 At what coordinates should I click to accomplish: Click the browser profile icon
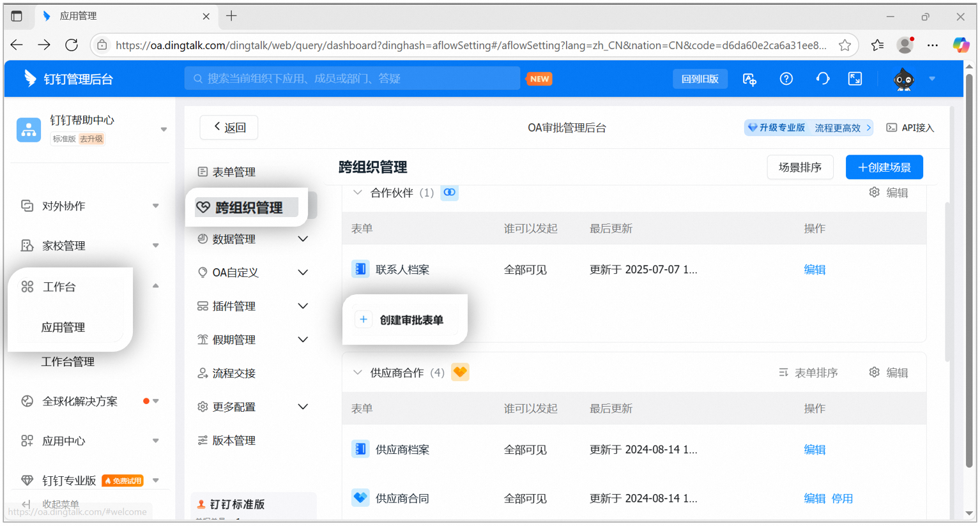[905, 45]
